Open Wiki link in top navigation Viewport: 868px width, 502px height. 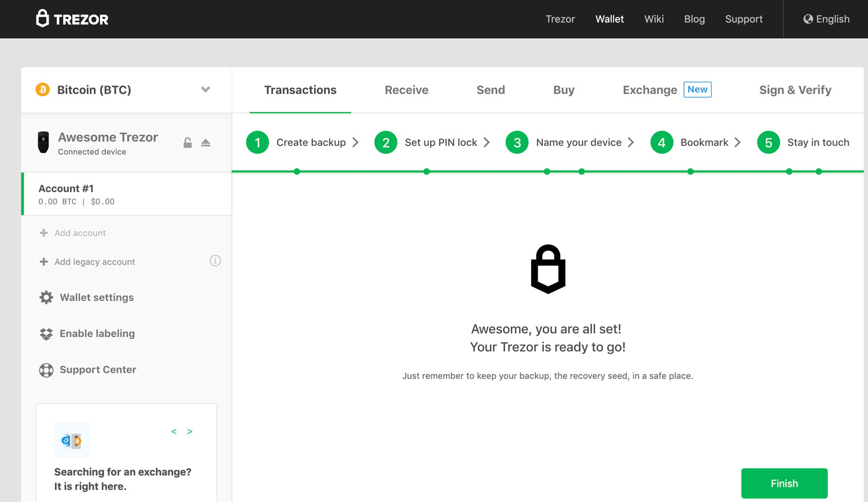[x=654, y=19]
